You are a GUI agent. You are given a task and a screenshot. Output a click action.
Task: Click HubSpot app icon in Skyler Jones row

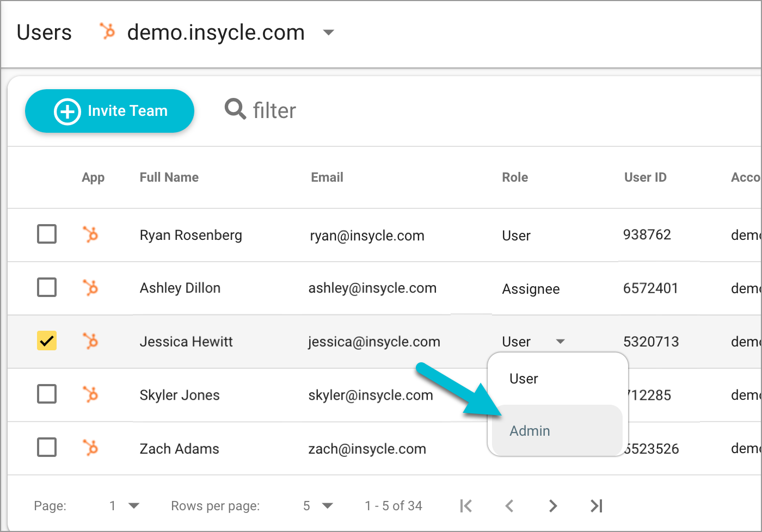pos(90,394)
